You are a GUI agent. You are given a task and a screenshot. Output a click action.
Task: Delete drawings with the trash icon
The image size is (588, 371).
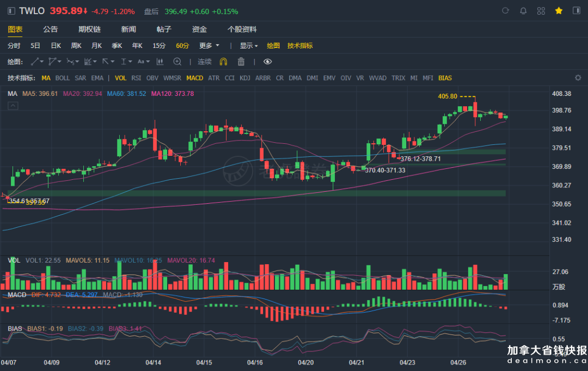241,62
